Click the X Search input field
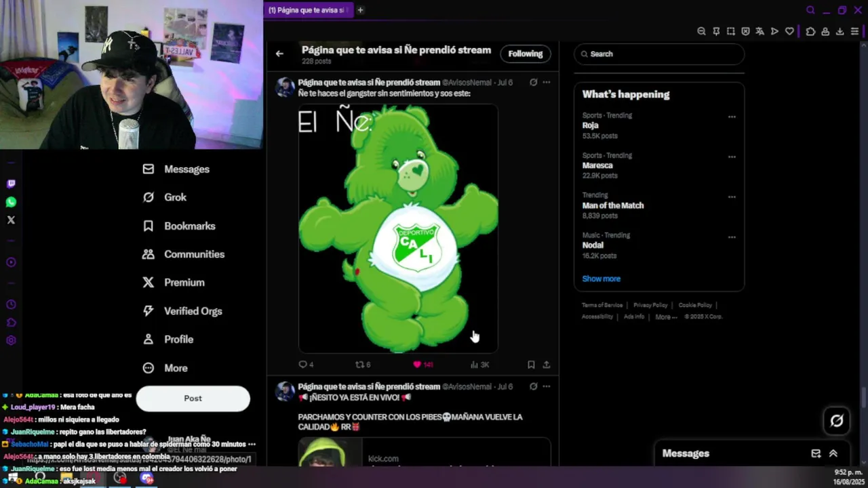 [659, 54]
